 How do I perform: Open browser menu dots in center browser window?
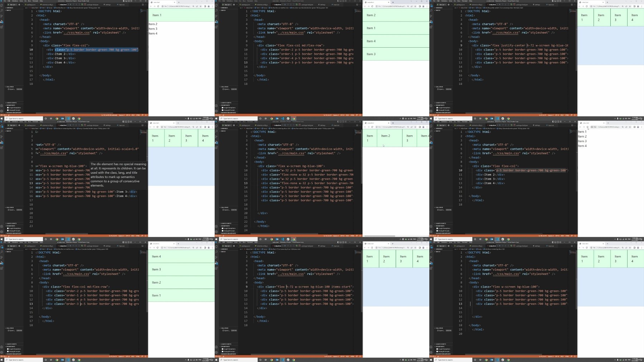pos(427,127)
